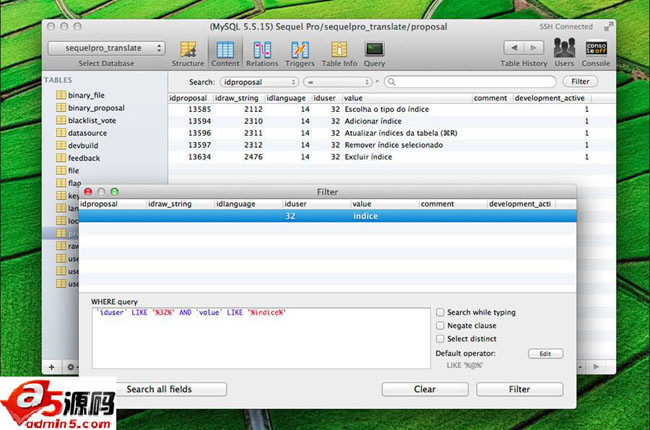This screenshot has height=430, width=650.
Task: Toggle Negate clause checkbox
Action: pyautogui.click(x=440, y=325)
